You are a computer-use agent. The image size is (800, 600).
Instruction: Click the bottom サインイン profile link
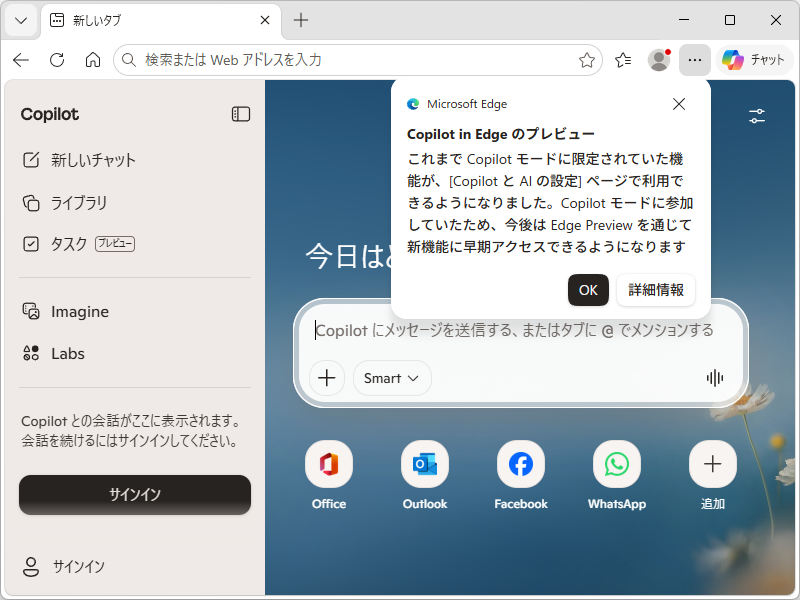coord(64,566)
